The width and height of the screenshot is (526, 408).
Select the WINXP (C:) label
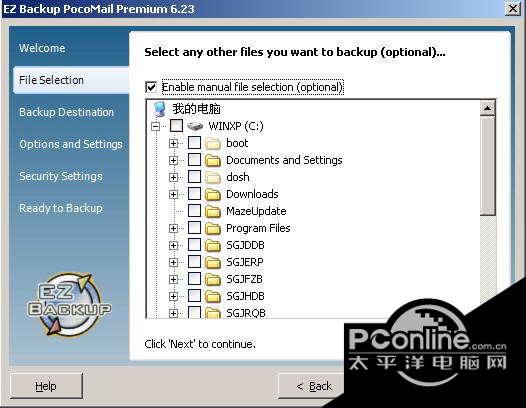(x=236, y=126)
